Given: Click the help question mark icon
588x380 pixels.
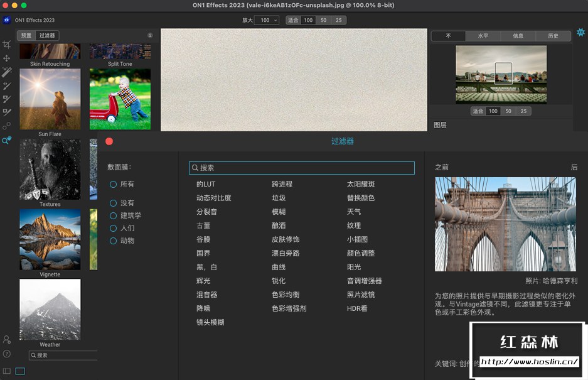Looking at the screenshot, I should click(6, 354).
